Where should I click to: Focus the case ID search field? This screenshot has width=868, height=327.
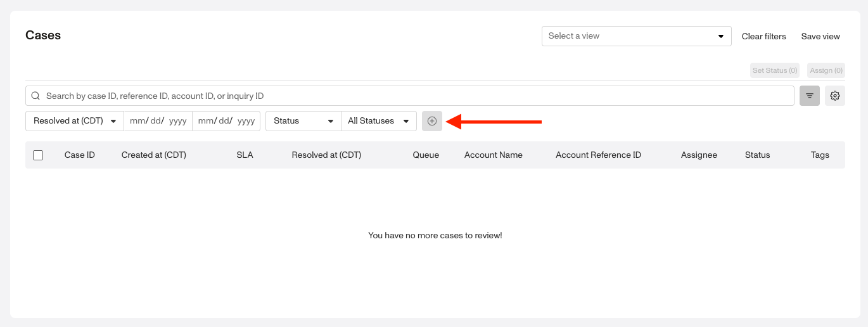pos(410,96)
